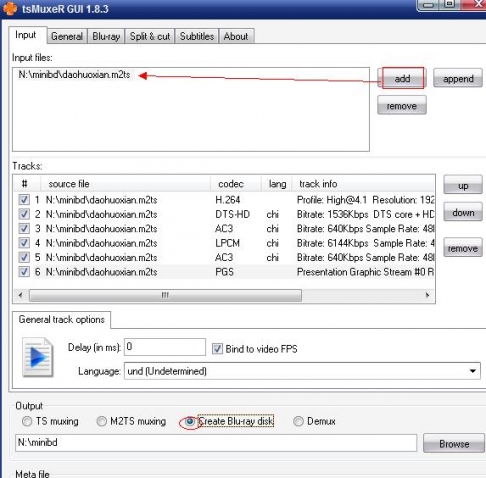This screenshot has height=478, width=486.
Task: Toggle track 3 AC3 checkbox
Action: pos(24,229)
